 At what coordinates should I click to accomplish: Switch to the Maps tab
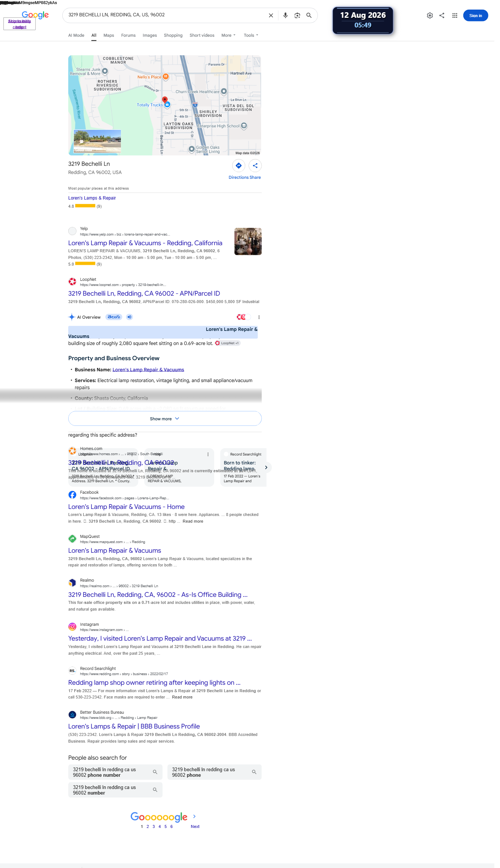coord(109,35)
